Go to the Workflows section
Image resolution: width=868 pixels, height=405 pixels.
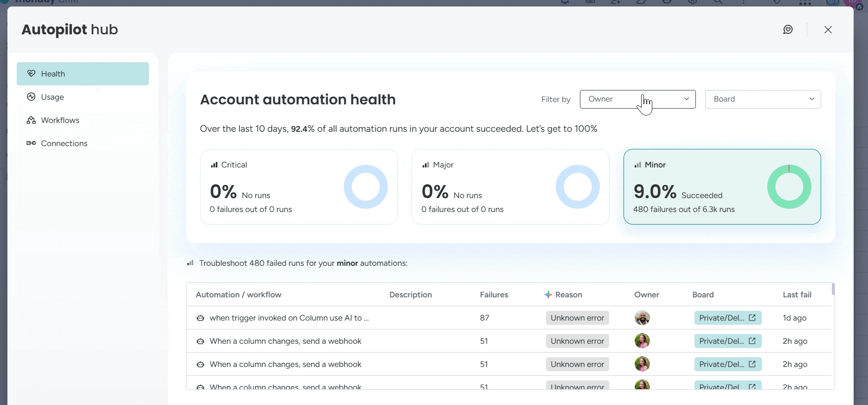pos(83,120)
